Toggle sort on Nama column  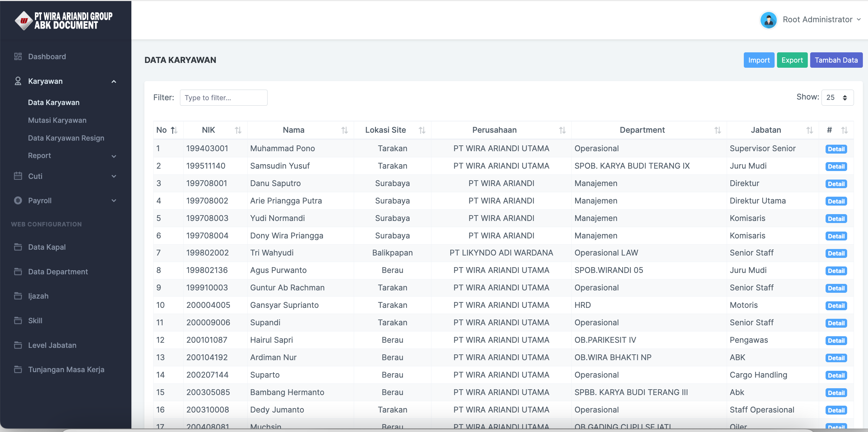[345, 130]
